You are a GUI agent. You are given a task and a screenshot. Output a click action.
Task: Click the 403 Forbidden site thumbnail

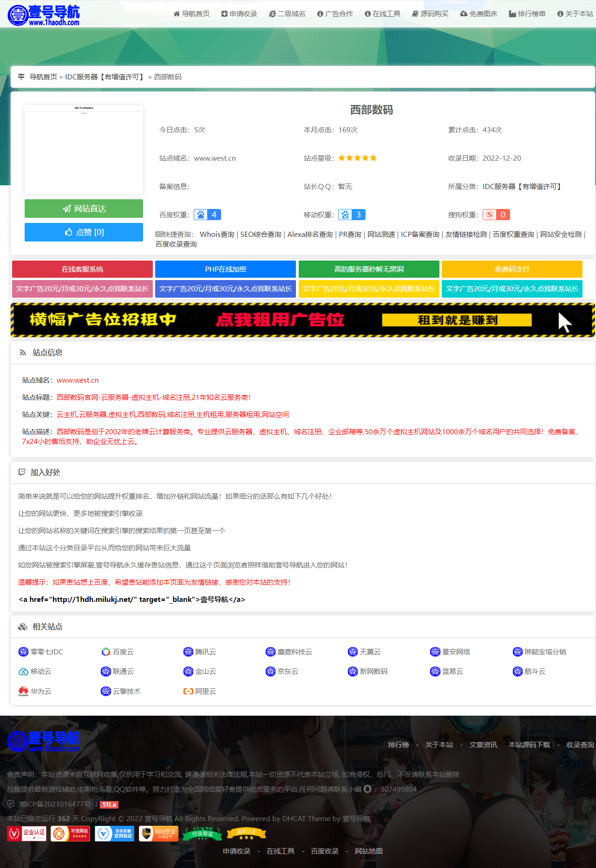(x=84, y=150)
